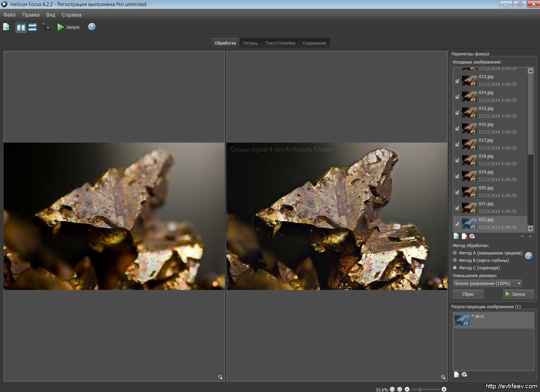The width and height of the screenshot is (540, 392).
Task: Remove source image using red-marked page icon
Action: (464, 236)
